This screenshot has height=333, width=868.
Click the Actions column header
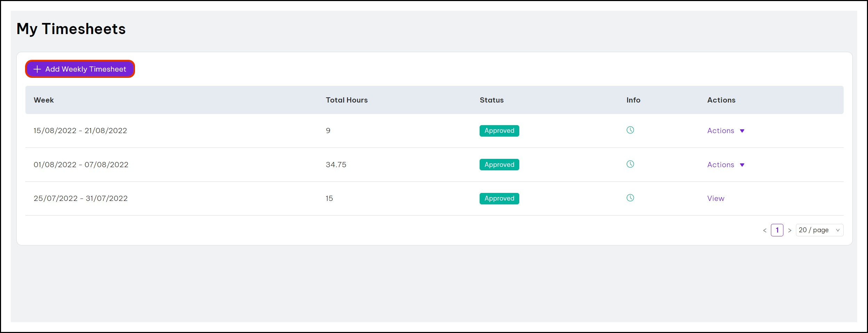pos(721,100)
